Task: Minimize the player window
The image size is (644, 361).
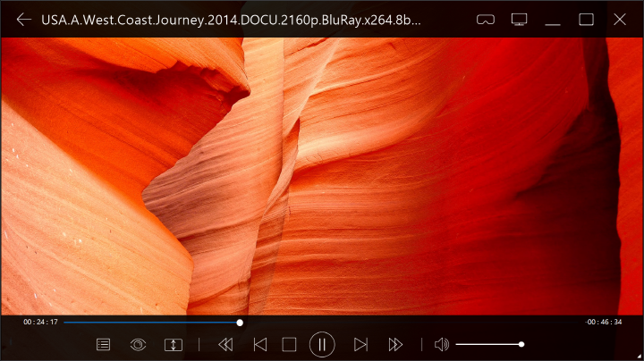Action: point(553,19)
